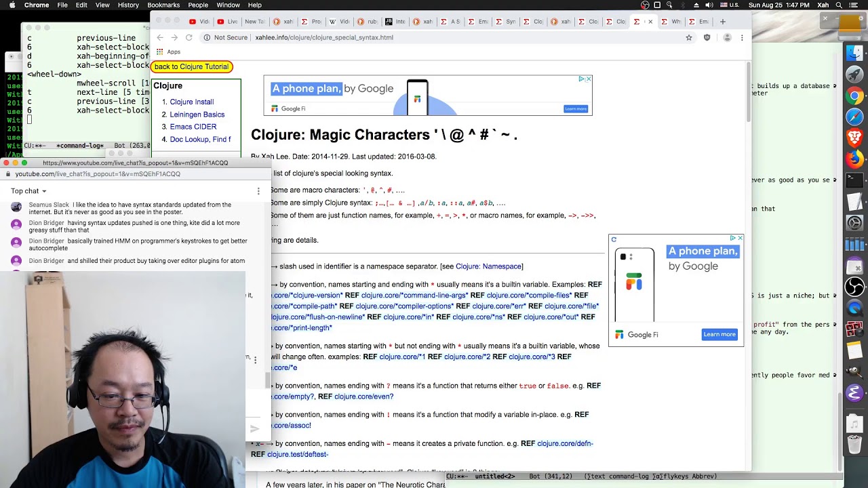Open clojure.core/empty? link

(x=293, y=396)
